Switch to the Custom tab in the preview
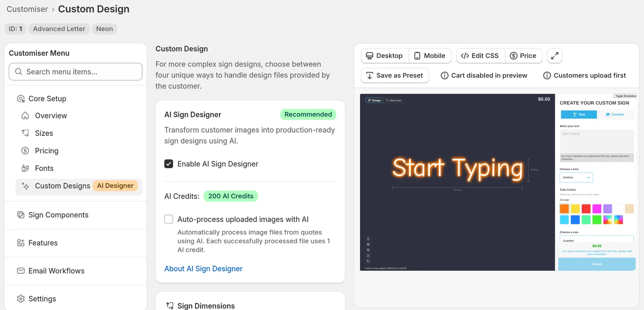Screen dimensions: 644x310 [x=615, y=115]
